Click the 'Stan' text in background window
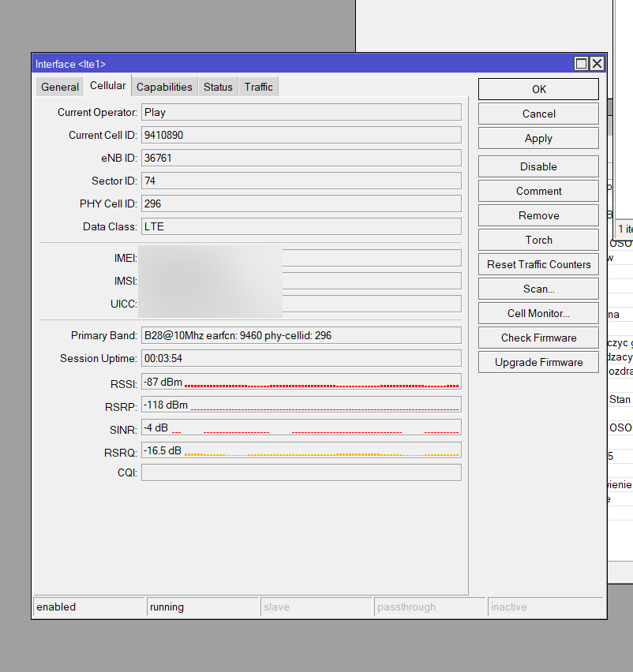The image size is (633, 672). [x=620, y=399]
